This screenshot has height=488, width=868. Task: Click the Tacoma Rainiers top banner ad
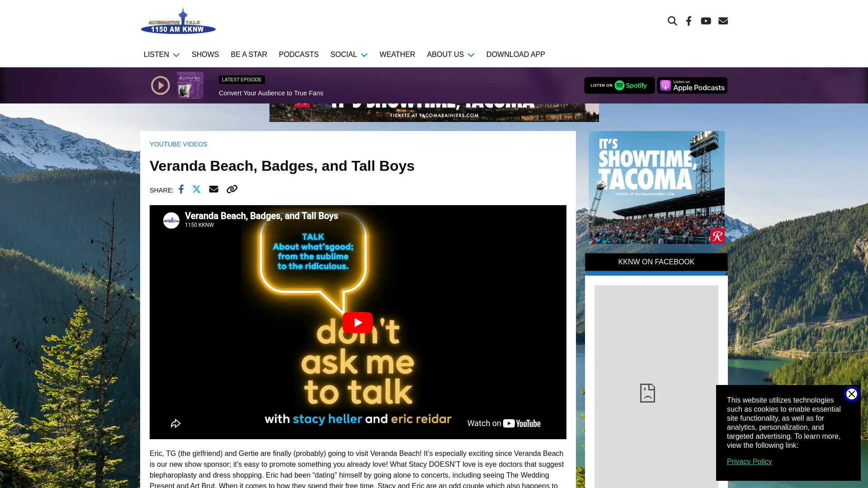click(434, 113)
